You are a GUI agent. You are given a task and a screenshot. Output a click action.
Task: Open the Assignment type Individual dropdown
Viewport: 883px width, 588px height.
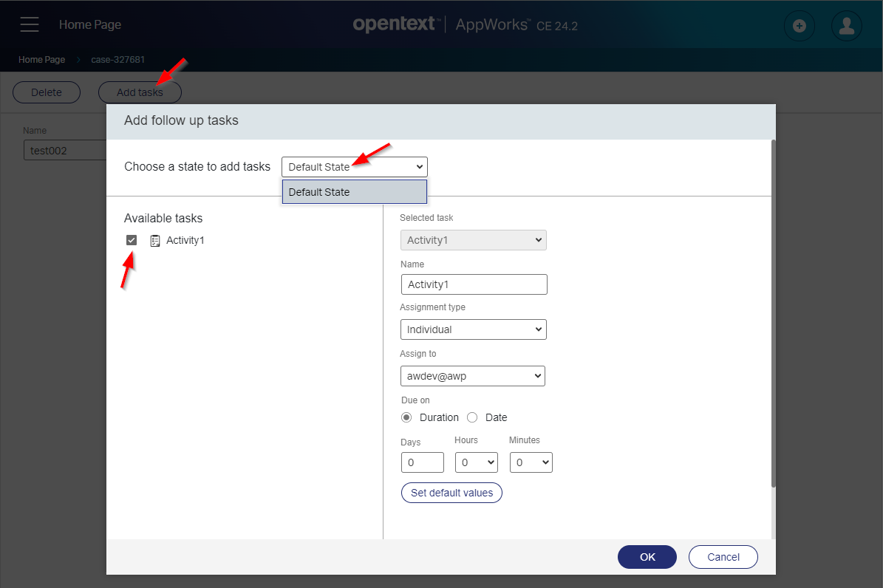pyautogui.click(x=473, y=329)
